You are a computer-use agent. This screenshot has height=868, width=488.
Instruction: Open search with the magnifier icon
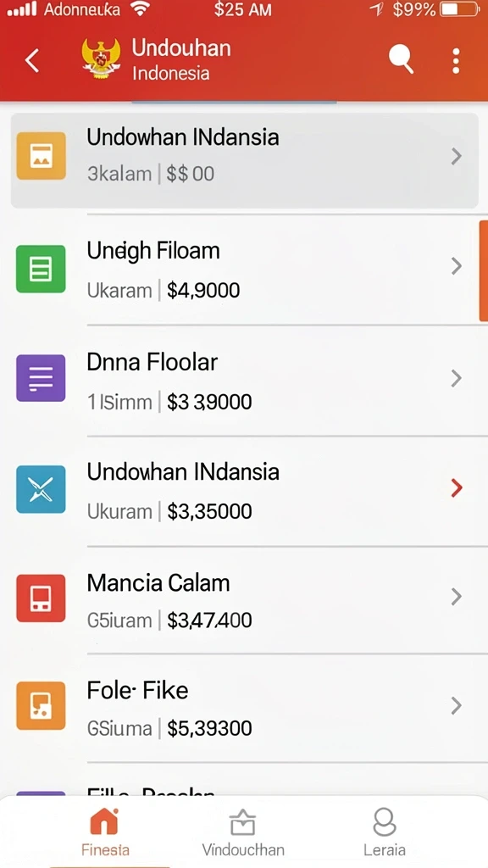[401, 60]
